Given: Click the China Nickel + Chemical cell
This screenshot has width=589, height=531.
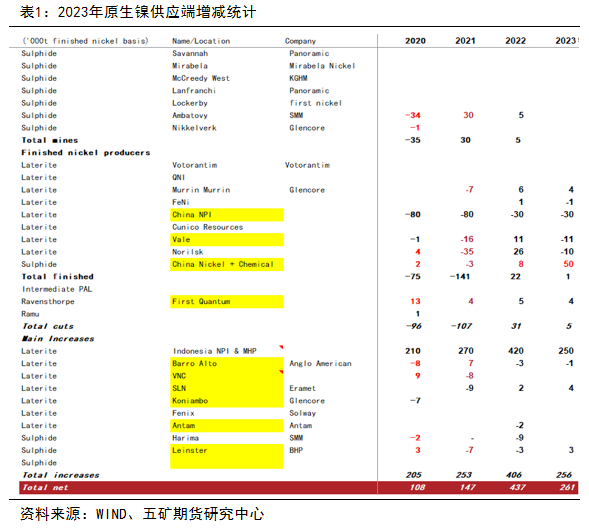Looking at the screenshot, I should pyautogui.click(x=227, y=264).
